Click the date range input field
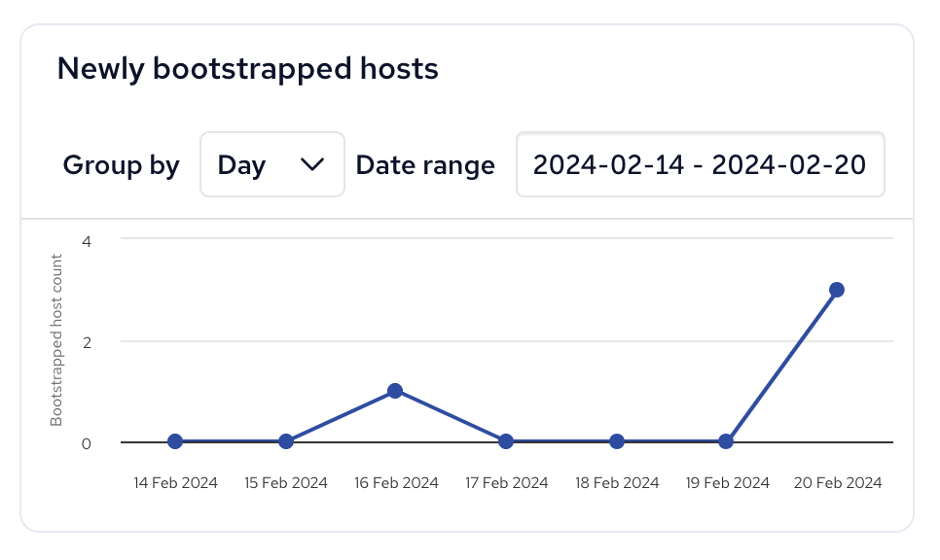940x560 pixels. pos(700,164)
